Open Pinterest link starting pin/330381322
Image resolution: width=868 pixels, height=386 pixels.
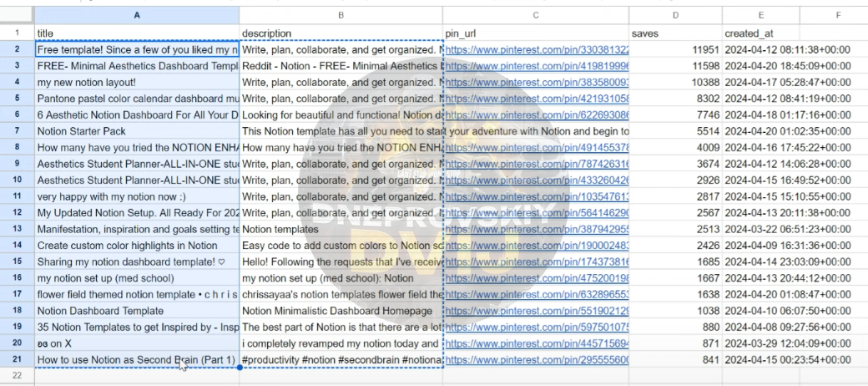pyautogui.click(x=537, y=50)
